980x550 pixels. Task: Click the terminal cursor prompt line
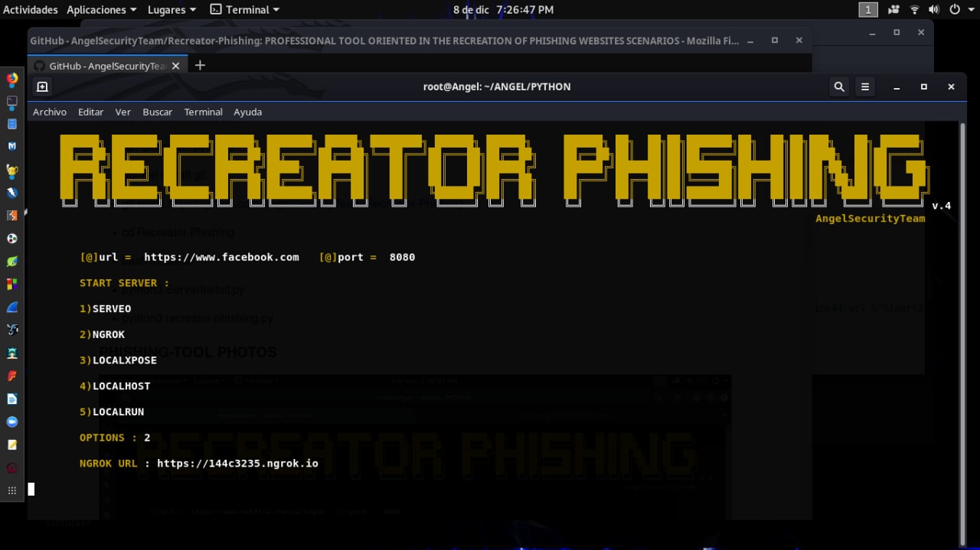point(31,490)
